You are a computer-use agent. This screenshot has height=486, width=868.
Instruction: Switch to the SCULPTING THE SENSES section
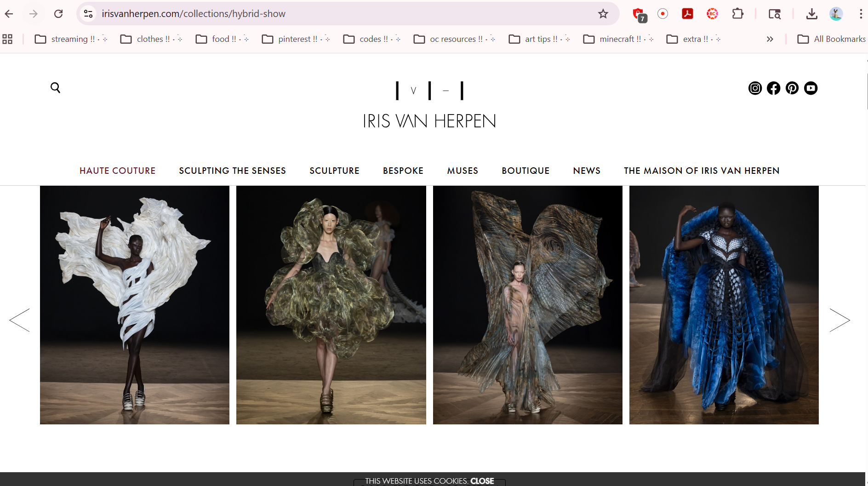pyautogui.click(x=232, y=171)
